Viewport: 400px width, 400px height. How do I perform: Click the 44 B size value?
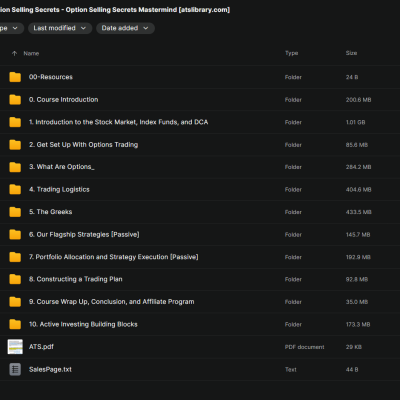point(352,369)
